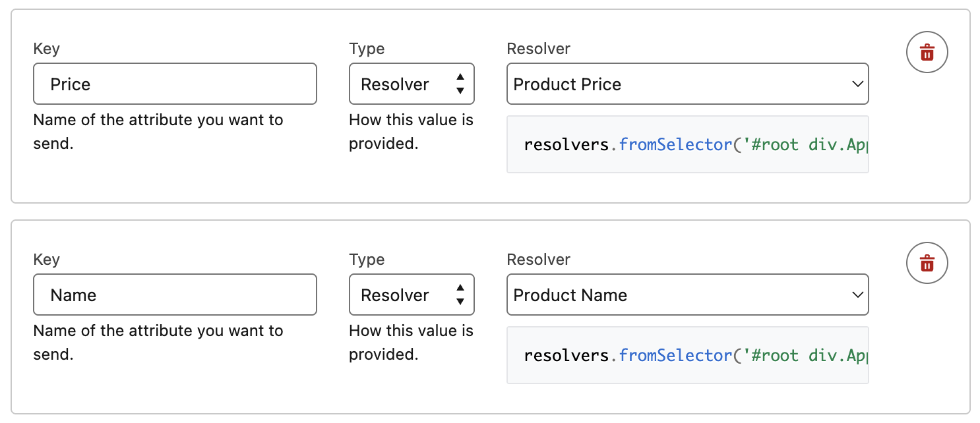
Task: Click the Key label above the Price input
Action: click(x=47, y=48)
